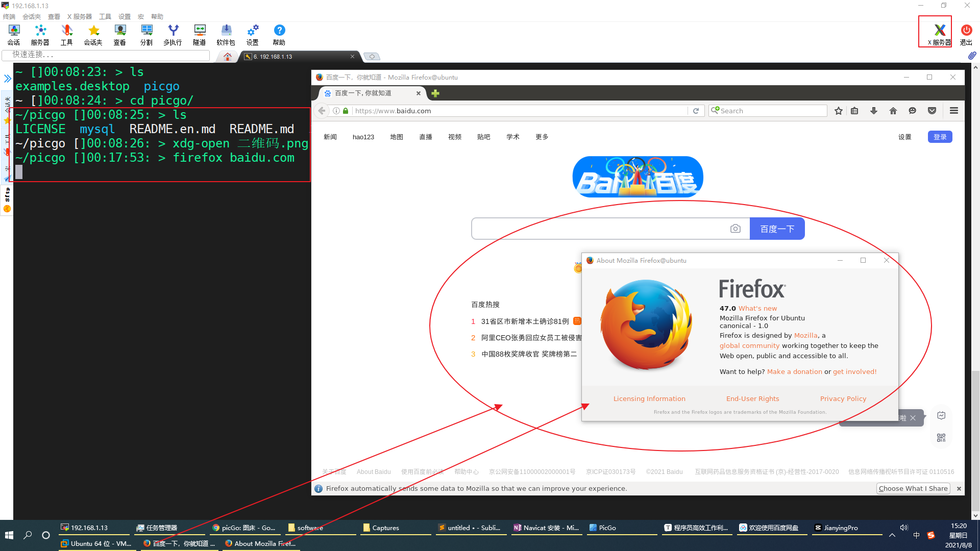Screen dimensions: 980x551
Task: Click Firefox Hello chat bubble icon
Action: [913, 111]
